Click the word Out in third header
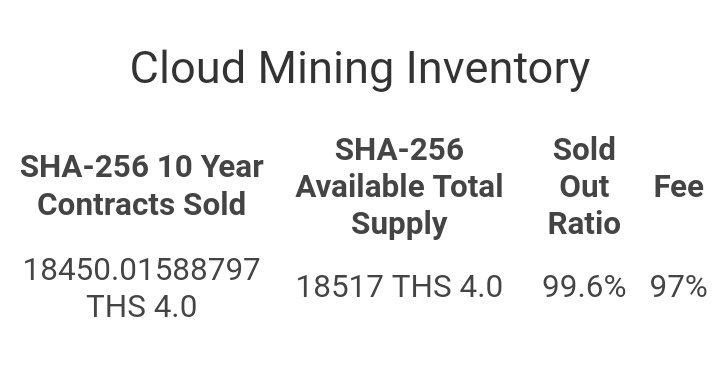This screenshot has width=720, height=390. click(x=584, y=187)
